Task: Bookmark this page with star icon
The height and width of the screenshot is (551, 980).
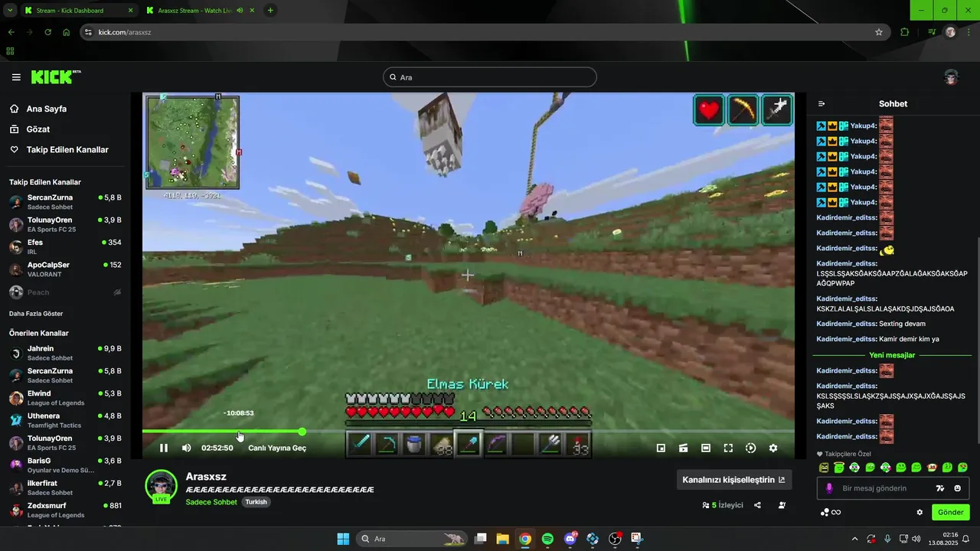Action: point(879,32)
